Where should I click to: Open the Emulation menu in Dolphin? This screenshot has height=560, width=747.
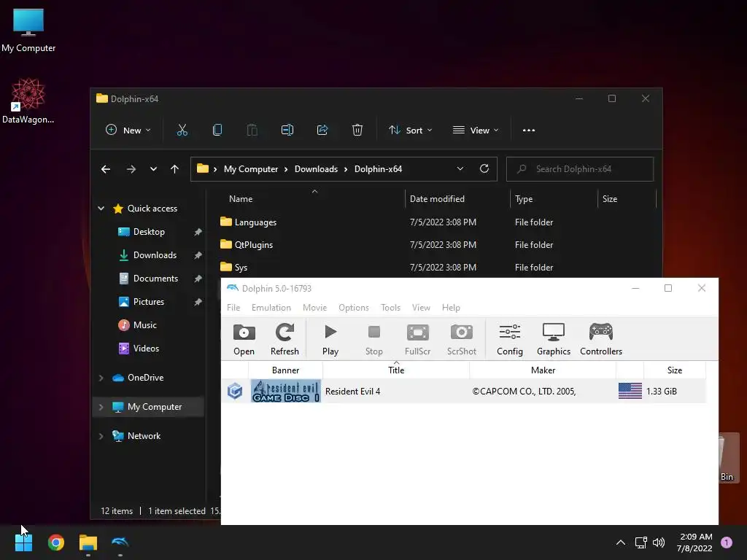pyautogui.click(x=271, y=308)
